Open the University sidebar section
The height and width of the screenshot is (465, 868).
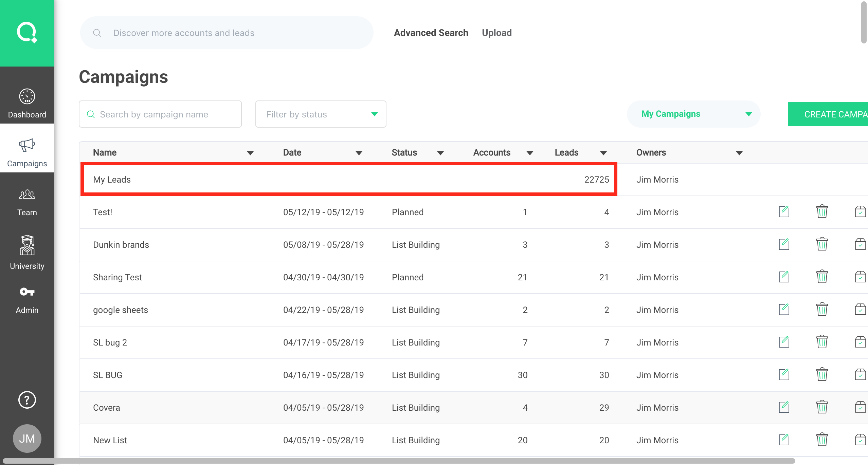coord(27,253)
